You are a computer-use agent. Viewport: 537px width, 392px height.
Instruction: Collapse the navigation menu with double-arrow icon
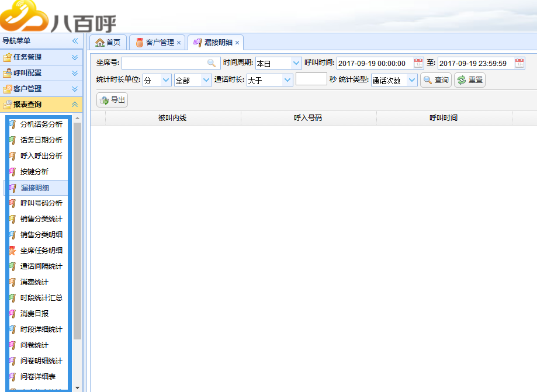[x=75, y=41]
